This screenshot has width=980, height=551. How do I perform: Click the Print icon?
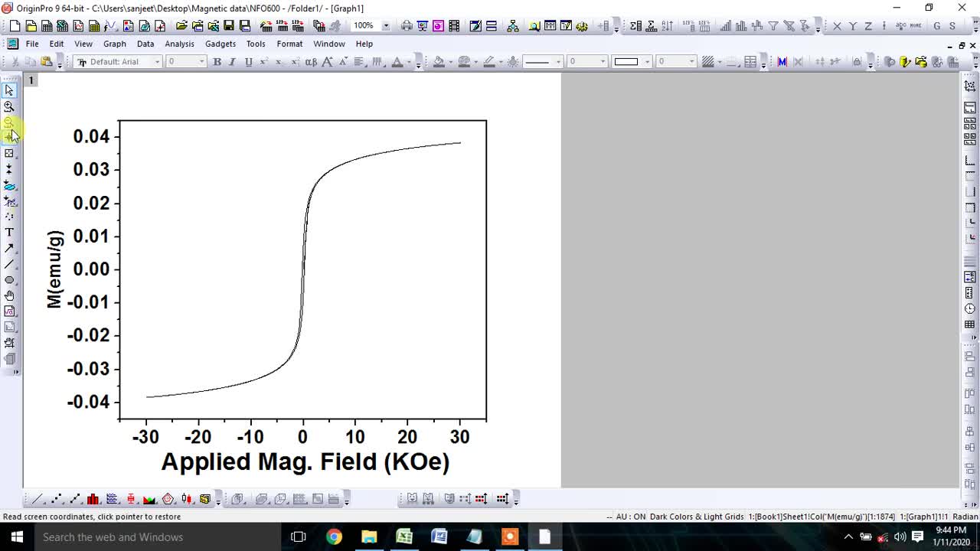point(407,26)
